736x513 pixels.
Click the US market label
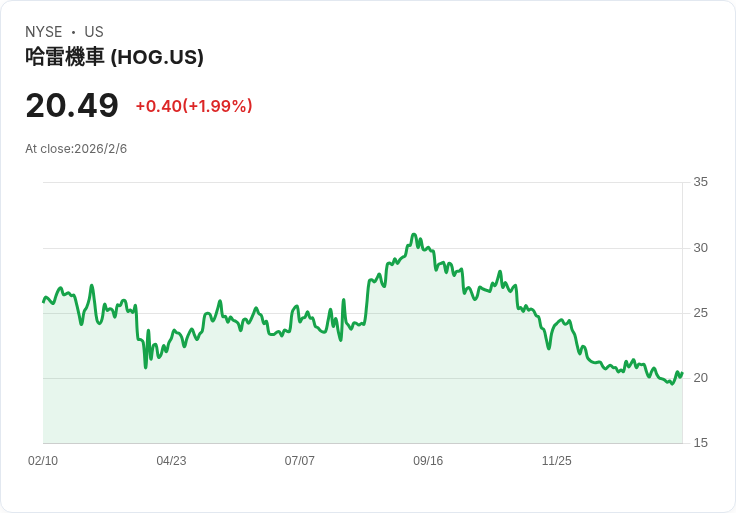(x=94, y=32)
